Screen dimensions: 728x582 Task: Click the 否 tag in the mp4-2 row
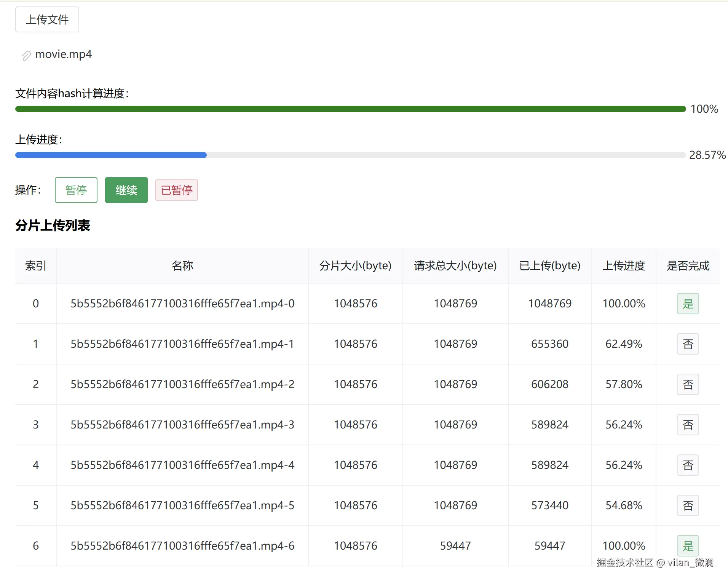click(x=688, y=384)
